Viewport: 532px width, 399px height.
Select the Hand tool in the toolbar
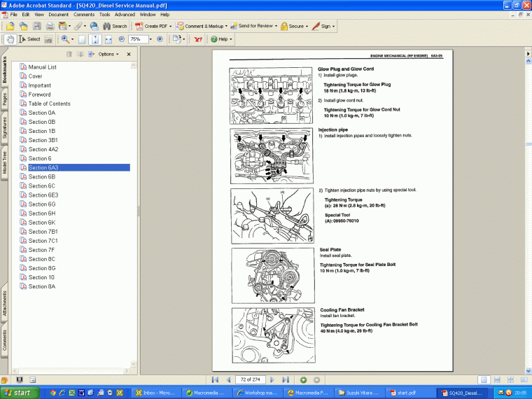[x=9, y=39]
